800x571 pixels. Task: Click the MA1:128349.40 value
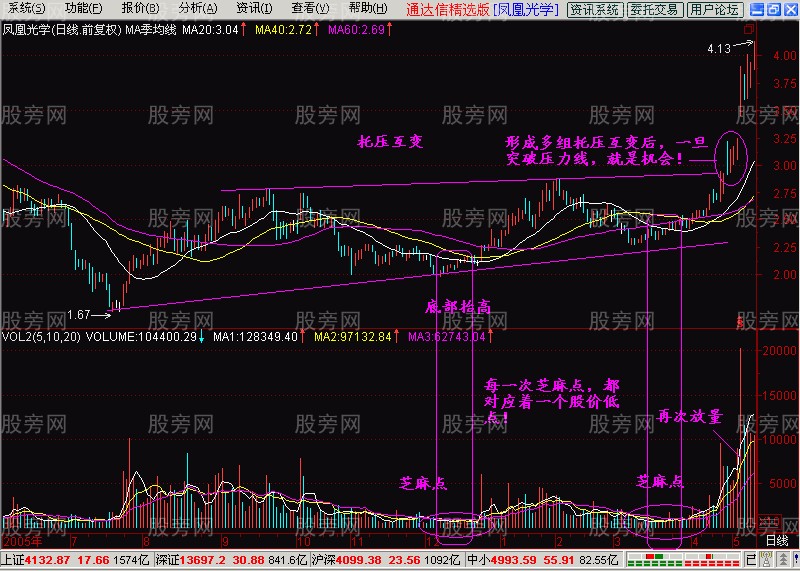click(255, 337)
